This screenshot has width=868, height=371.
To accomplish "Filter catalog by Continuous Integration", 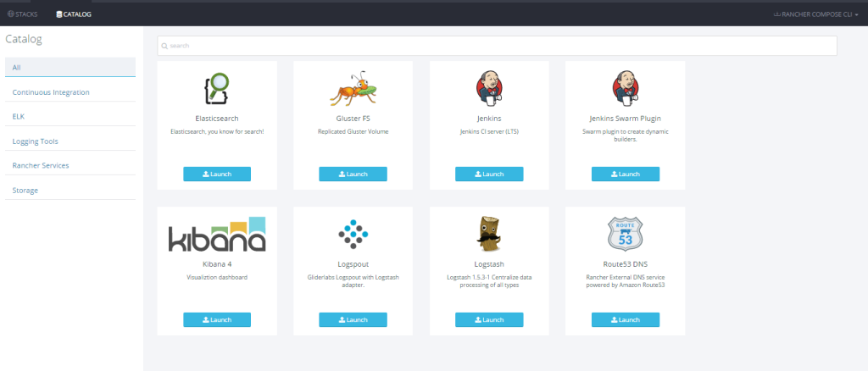I will click(51, 91).
